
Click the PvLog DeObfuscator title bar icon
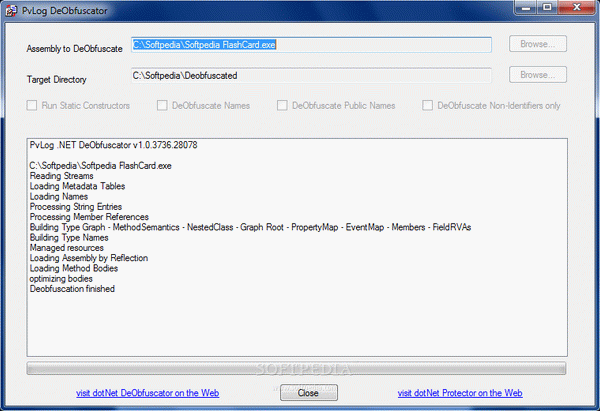[11, 10]
